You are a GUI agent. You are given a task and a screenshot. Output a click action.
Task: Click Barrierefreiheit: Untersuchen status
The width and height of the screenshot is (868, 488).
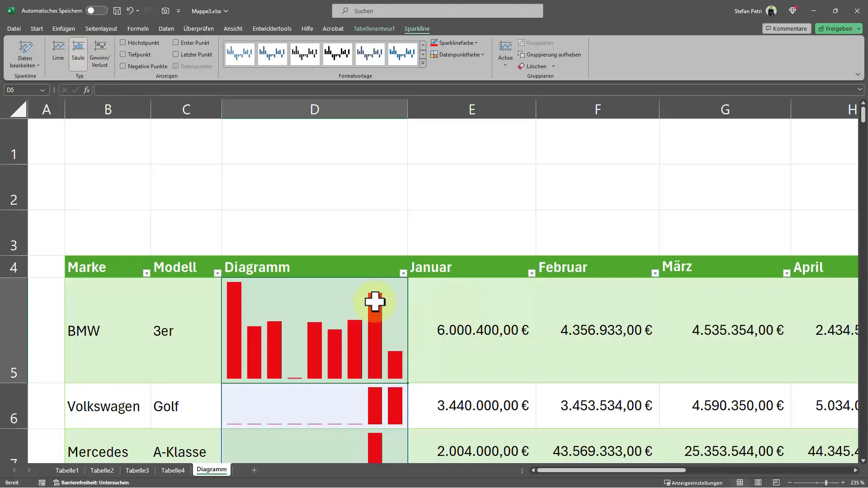coord(91,483)
